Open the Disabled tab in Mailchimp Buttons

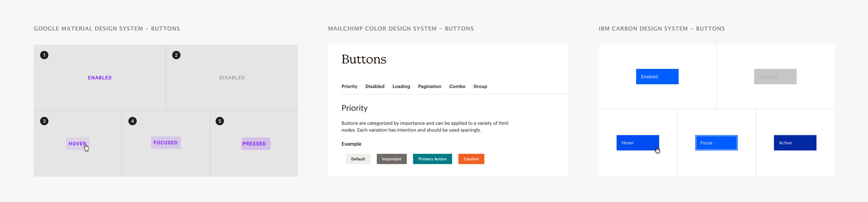click(x=375, y=86)
